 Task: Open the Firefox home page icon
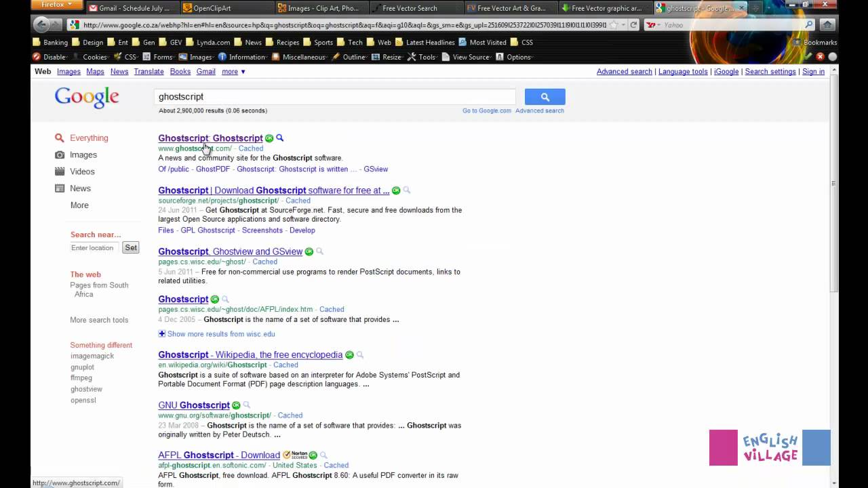(x=827, y=25)
